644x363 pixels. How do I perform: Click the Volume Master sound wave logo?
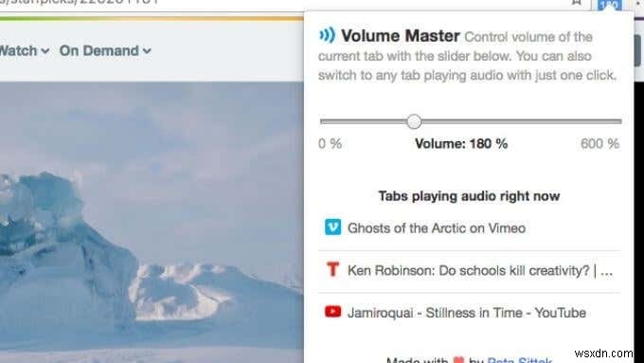pyautogui.click(x=328, y=35)
